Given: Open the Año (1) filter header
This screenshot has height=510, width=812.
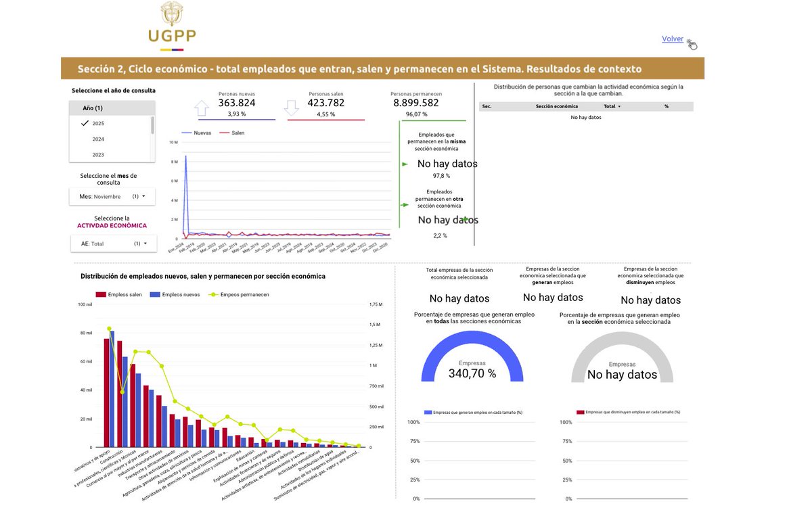Looking at the screenshot, I should click(x=112, y=108).
